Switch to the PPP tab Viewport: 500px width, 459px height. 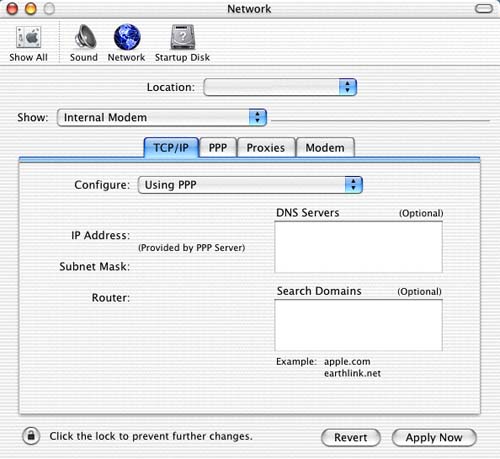point(218,147)
